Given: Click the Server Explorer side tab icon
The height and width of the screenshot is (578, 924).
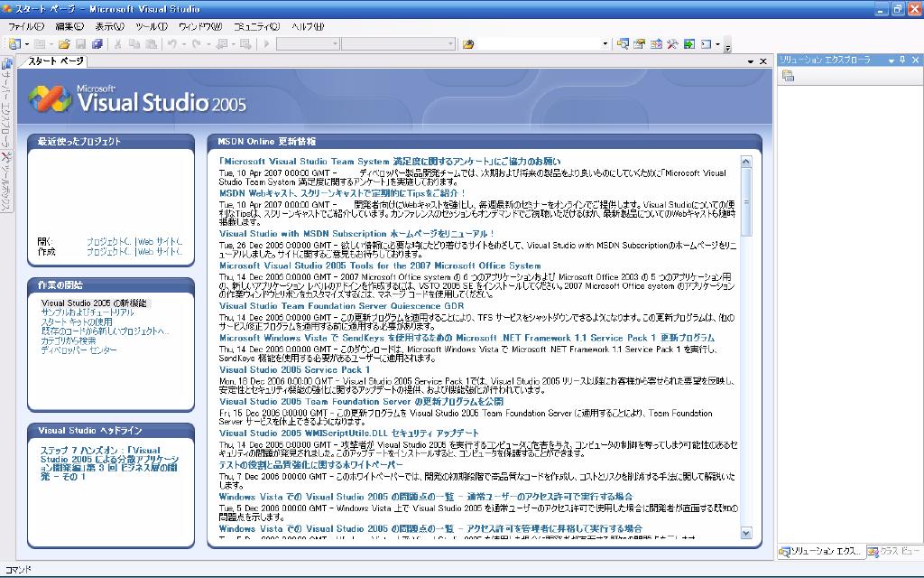Looking at the screenshot, I should (x=7, y=63).
